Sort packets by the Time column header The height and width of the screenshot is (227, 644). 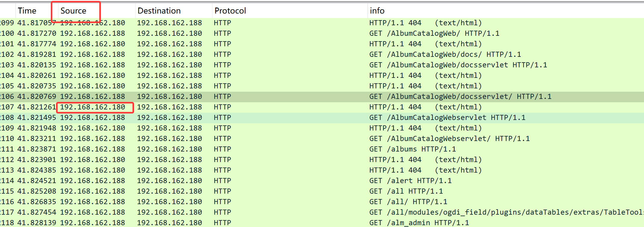pos(27,11)
